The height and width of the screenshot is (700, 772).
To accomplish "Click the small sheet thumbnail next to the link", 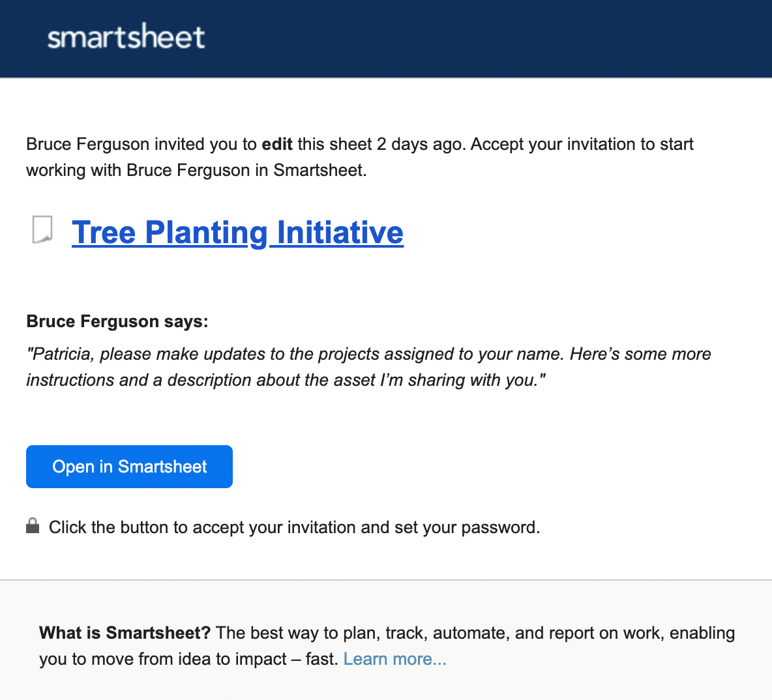I will pos(43,231).
